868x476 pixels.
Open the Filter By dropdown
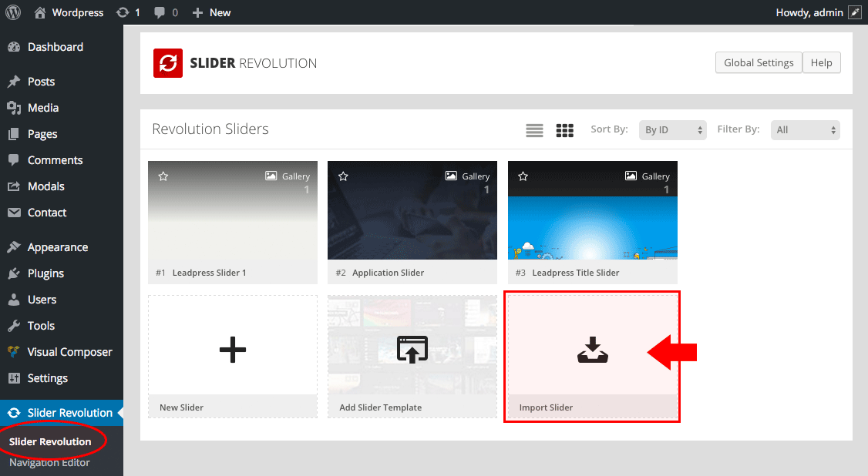pyautogui.click(x=805, y=130)
